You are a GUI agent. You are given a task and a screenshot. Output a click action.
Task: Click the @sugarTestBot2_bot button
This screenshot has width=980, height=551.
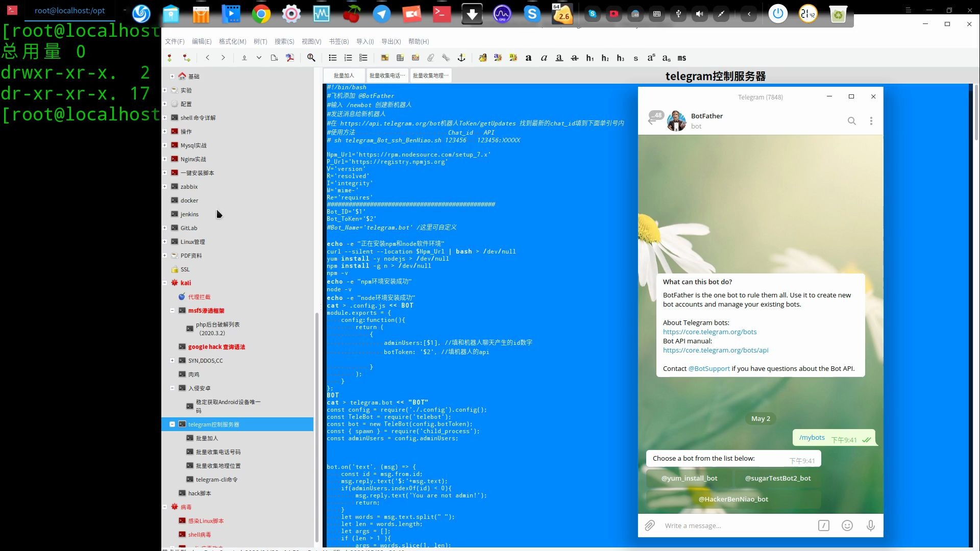(778, 478)
